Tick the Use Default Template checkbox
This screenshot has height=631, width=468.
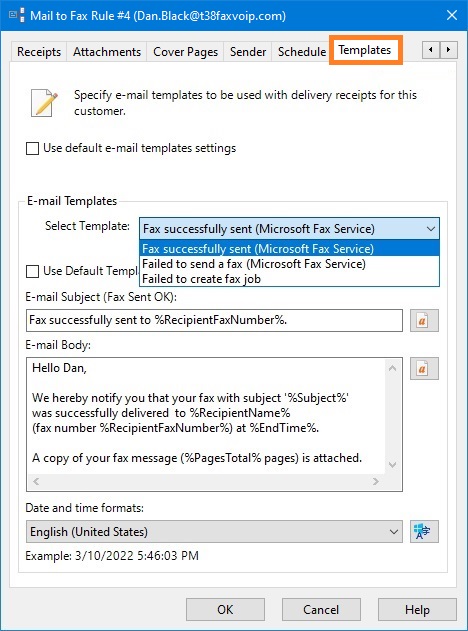pos(32,271)
